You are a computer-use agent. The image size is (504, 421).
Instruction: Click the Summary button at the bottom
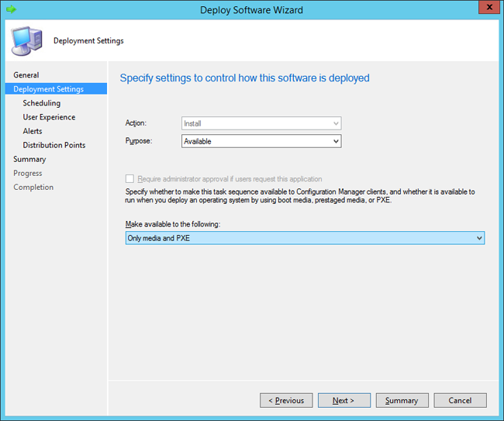tap(402, 400)
